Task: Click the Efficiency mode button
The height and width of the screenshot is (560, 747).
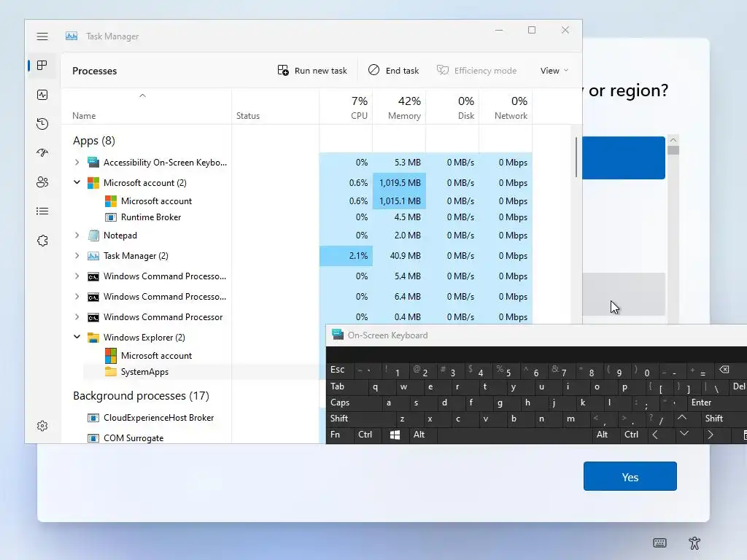Action: pos(477,71)
